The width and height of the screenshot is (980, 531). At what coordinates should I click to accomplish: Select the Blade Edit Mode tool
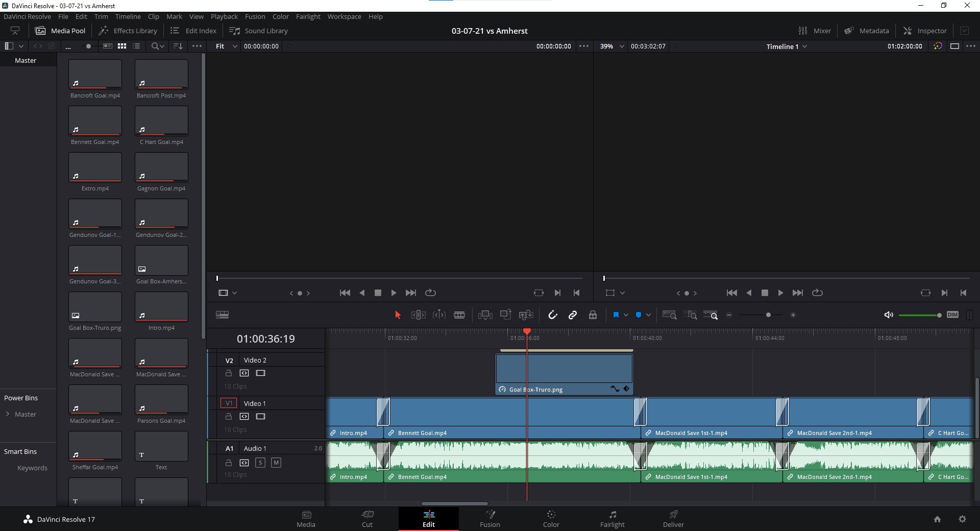point(459,315)
